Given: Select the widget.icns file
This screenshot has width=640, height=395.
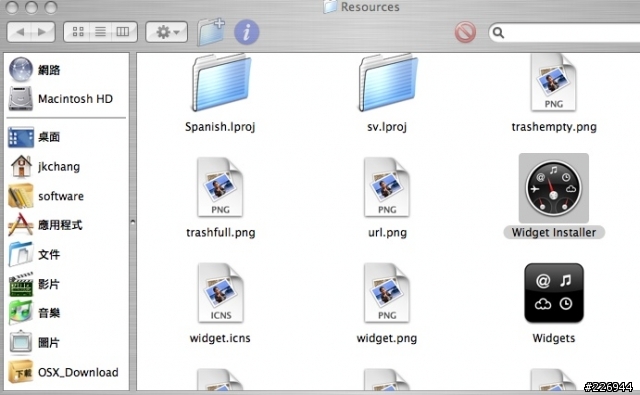Looking at the screenshot, I should click(x=220, y=293).
